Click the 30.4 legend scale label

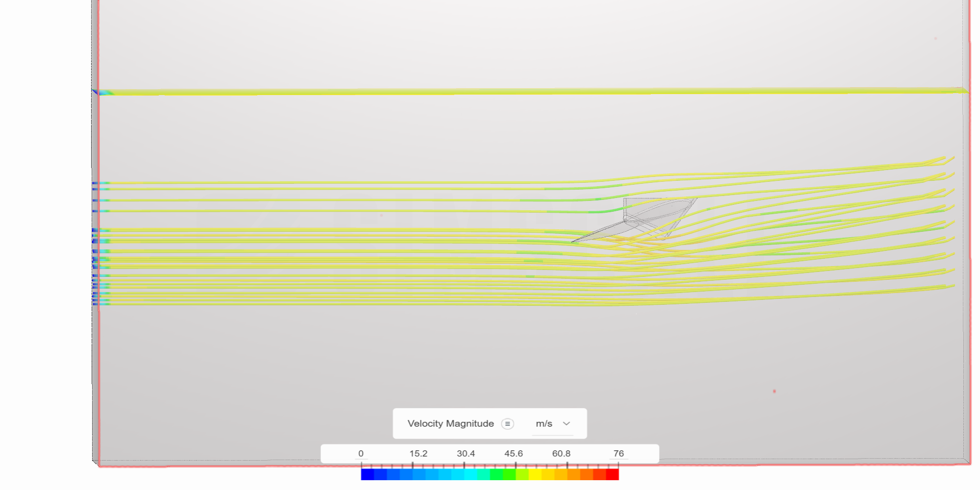[465, 454]
